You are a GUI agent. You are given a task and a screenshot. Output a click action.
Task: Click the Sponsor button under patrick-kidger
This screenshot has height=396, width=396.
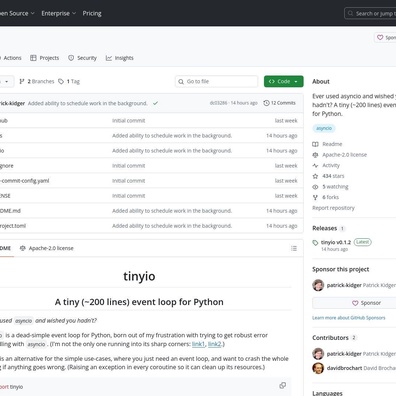(354, 303)
